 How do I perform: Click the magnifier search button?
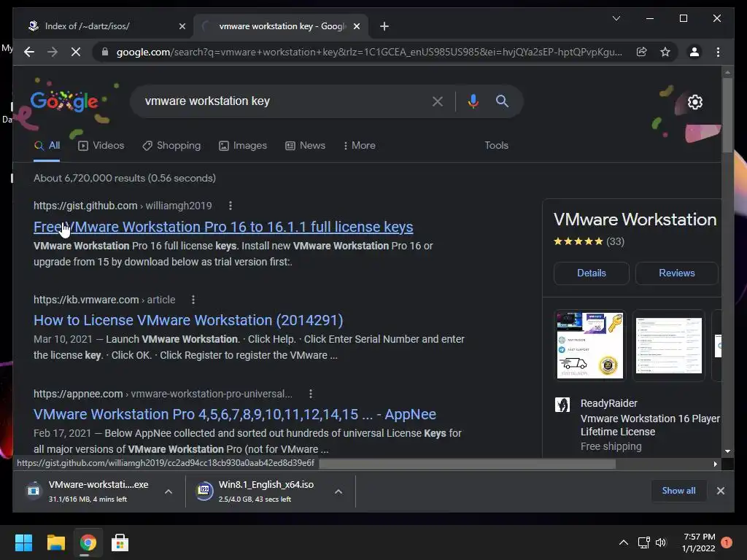[502, 101]
